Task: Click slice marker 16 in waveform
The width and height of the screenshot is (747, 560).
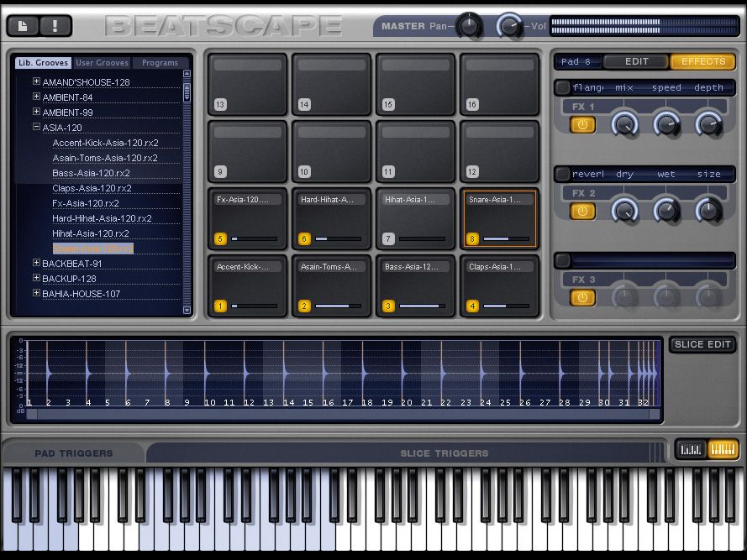Action: coord(328,402)
